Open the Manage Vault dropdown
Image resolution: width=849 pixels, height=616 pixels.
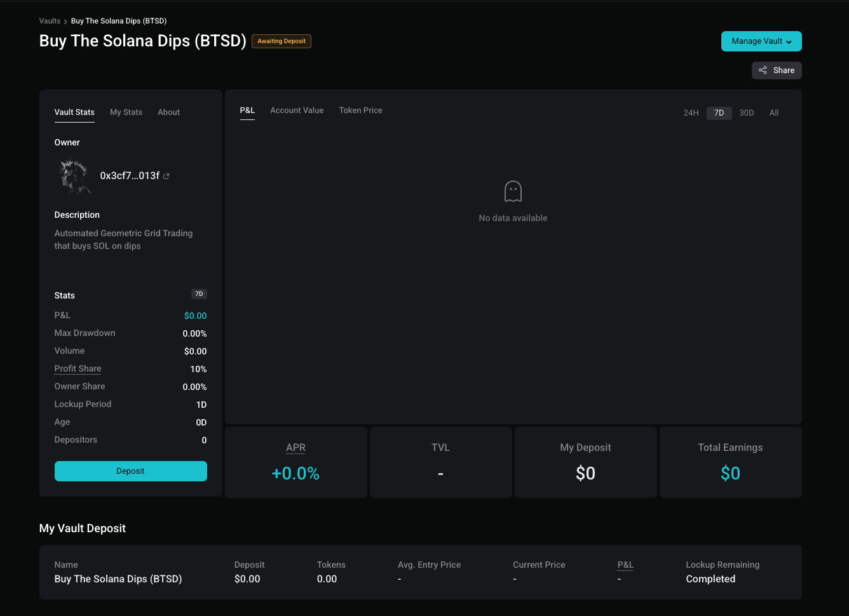761,41
